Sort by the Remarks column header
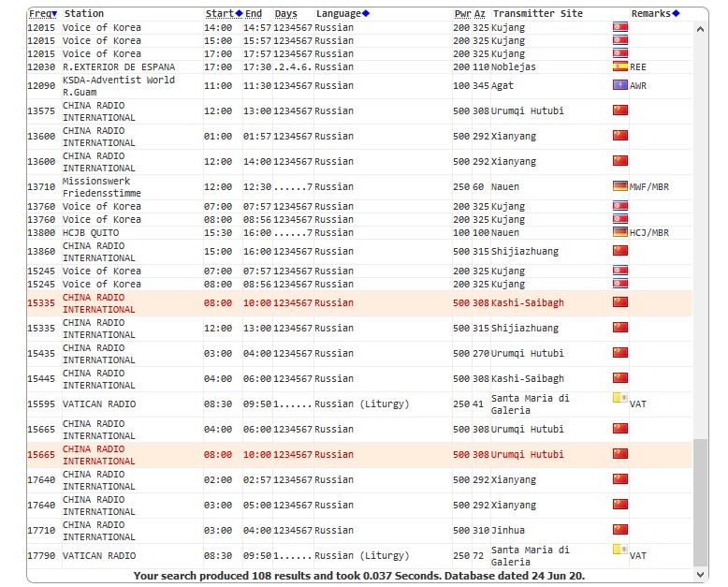728x587 pixels. (651, 14)
